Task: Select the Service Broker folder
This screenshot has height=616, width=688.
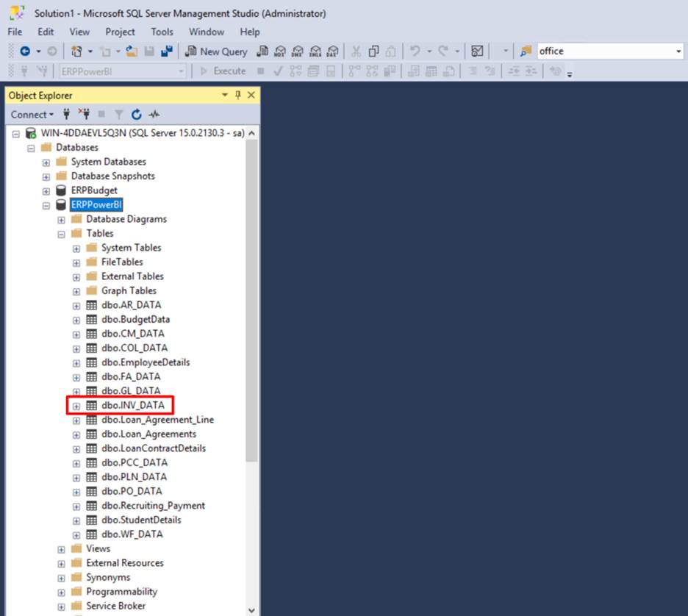Action: (x=116, y=606)
